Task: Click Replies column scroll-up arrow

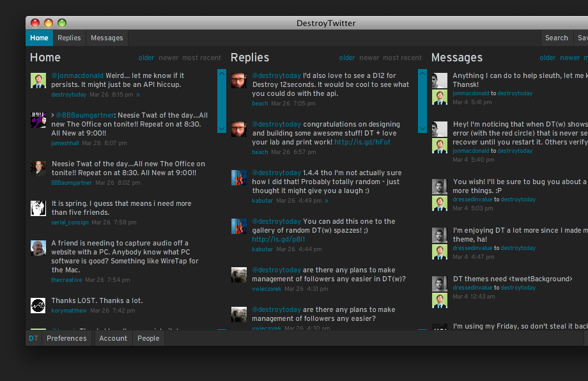Action: pyautogui.click(x=422, y=74)
